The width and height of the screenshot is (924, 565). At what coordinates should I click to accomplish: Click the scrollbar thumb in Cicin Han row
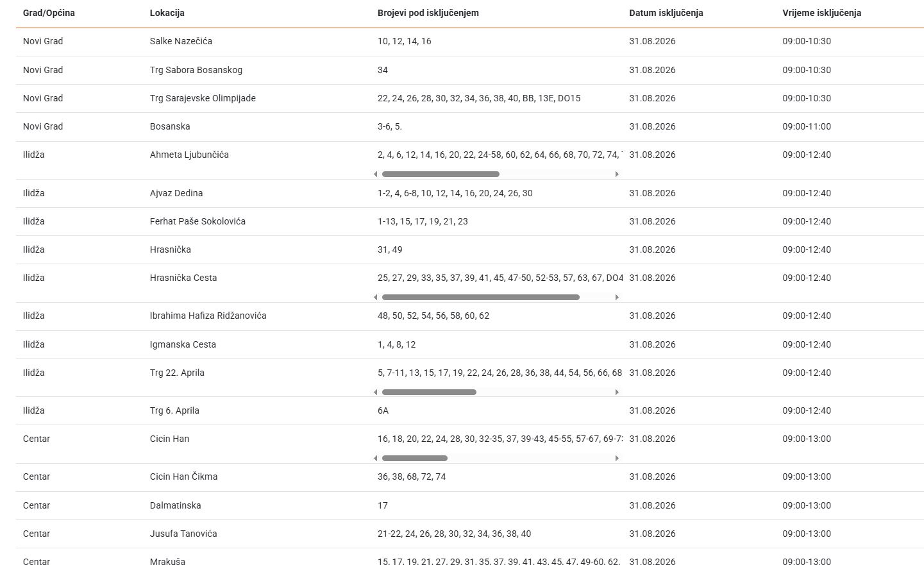coord(415,459)
